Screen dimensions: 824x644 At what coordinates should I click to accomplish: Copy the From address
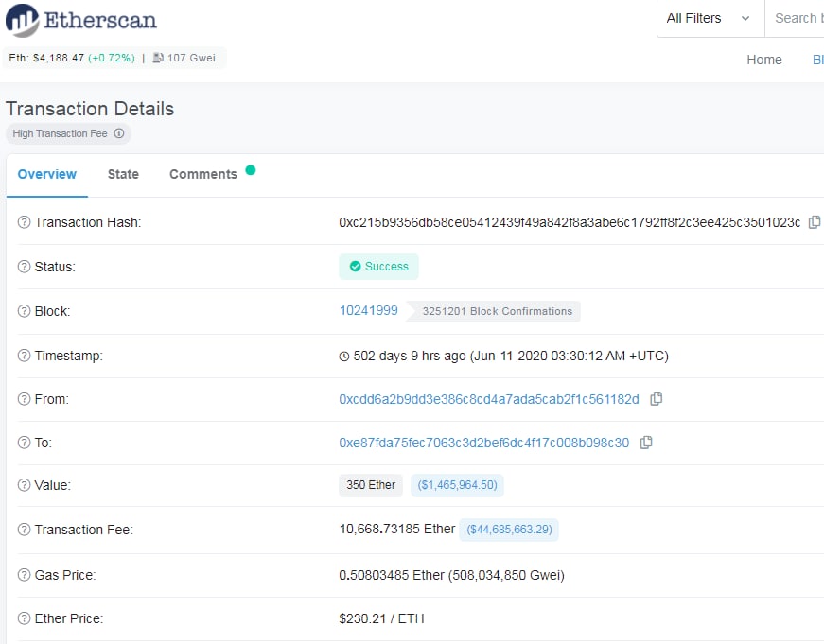point(656,399)
